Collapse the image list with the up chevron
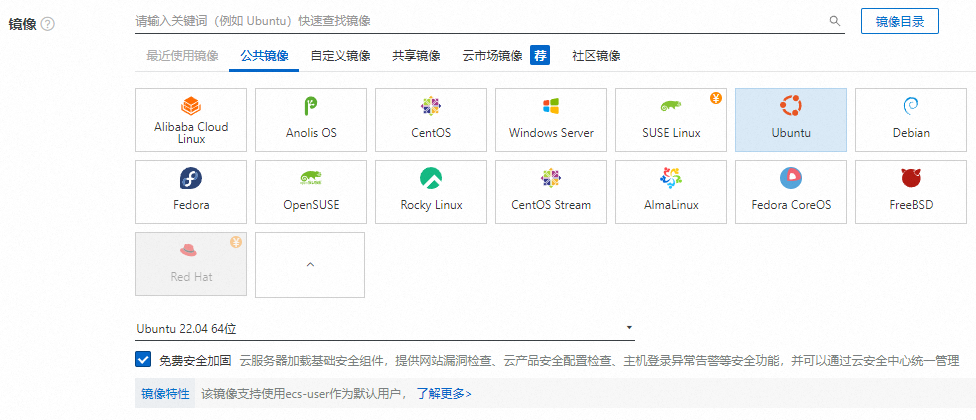 tap(310, 264)
